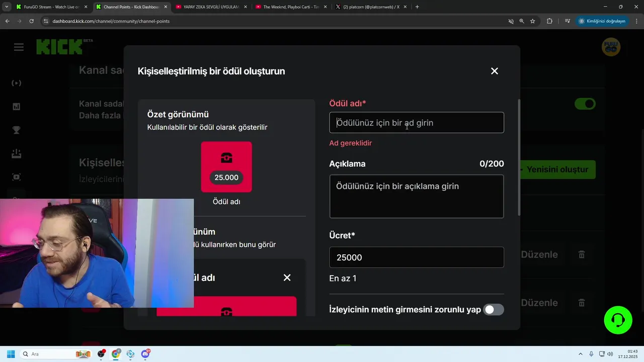The height and width of the screenshot is (362, 644).
Task: Go forward in browser history
Action: pos(19,21)
